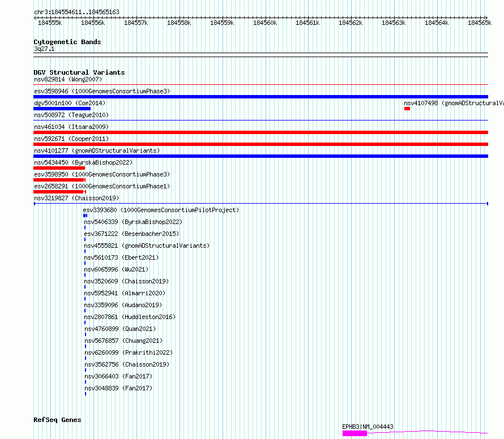Click the 184562k ruler tick label
The image size is (504, 439).
click(x=351, y=23)
